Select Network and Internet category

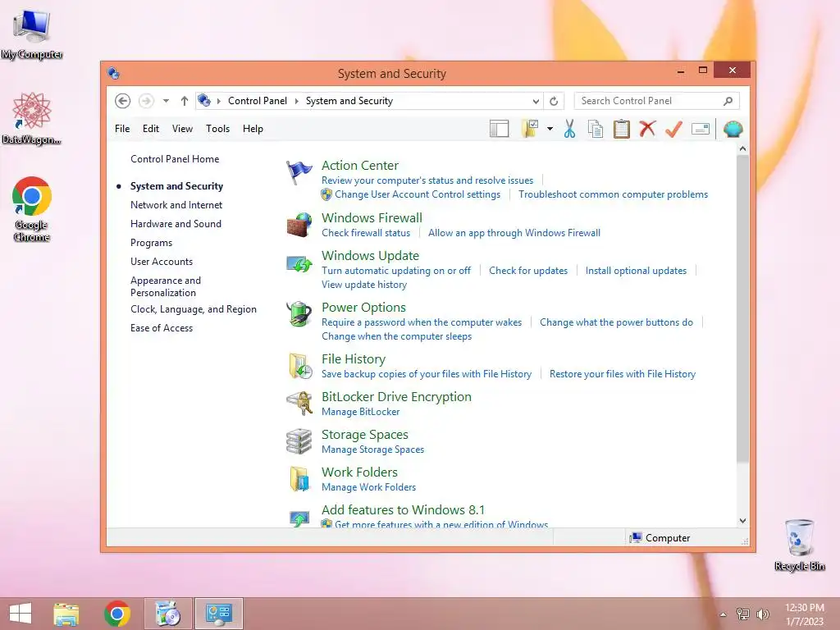point(176,204)
